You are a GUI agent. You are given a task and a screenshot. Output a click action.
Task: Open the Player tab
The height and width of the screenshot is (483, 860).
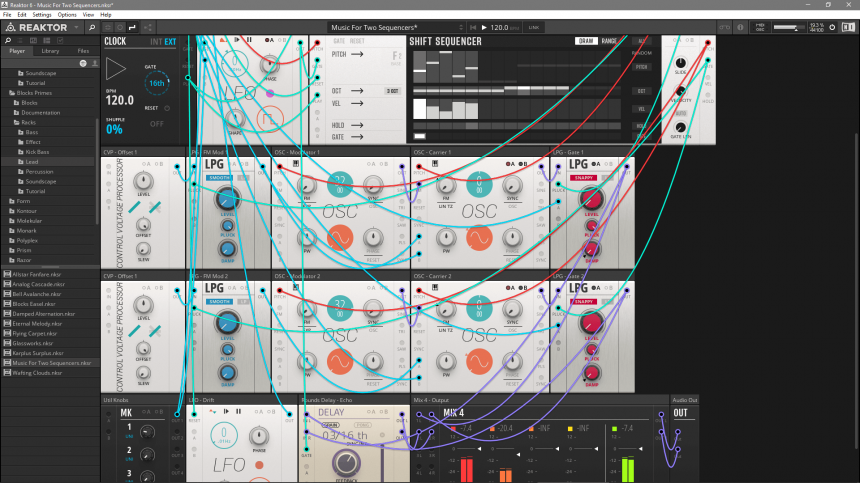(17, 51)
